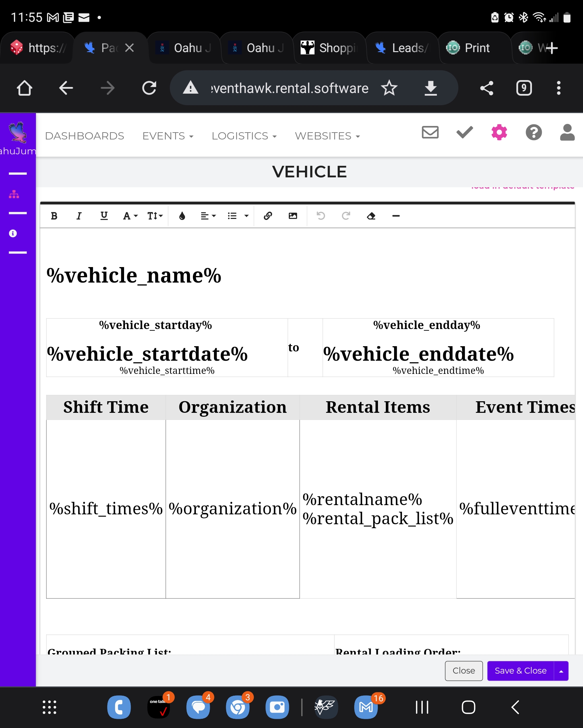This screenshot has width=583, height=728.
Task: Open the help question mark icon
Action: click(533, 132)
